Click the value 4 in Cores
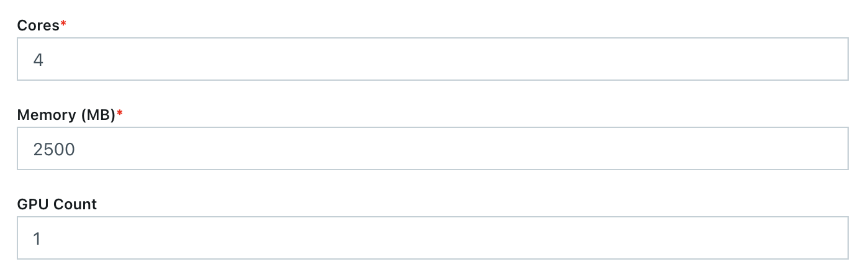868x277 pixels. click(38, 60)
